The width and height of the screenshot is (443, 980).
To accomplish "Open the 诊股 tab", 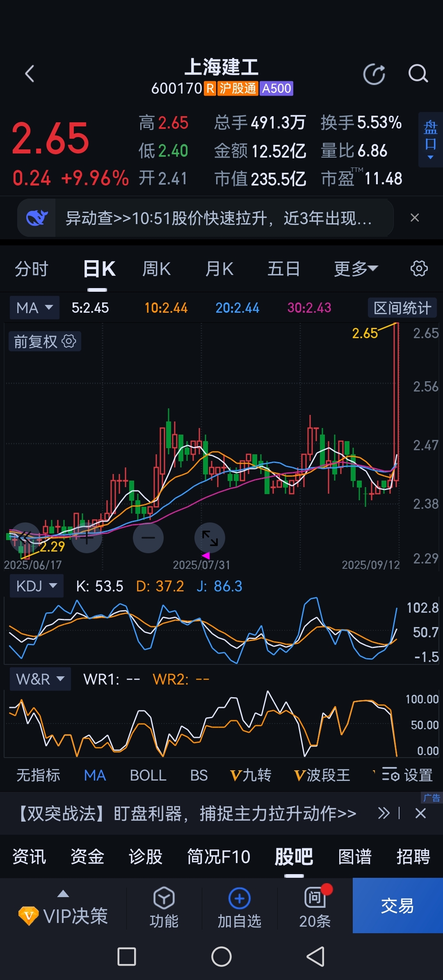I will tap(146, 857).
